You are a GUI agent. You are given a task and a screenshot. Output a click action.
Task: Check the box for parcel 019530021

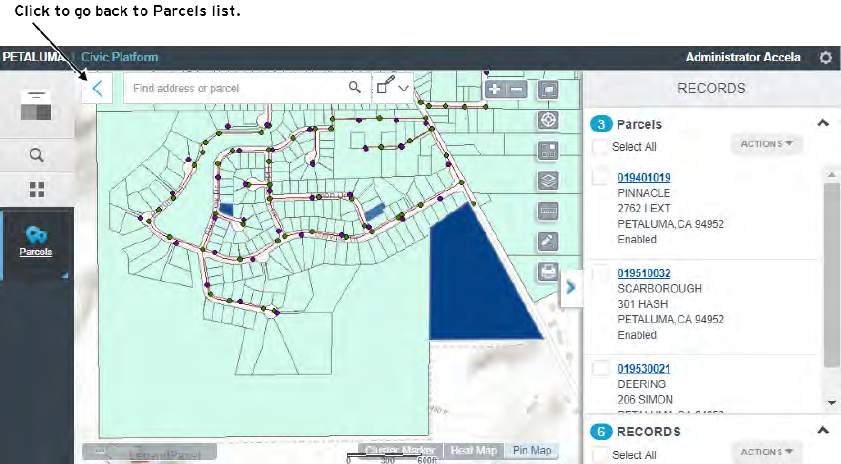600,368
